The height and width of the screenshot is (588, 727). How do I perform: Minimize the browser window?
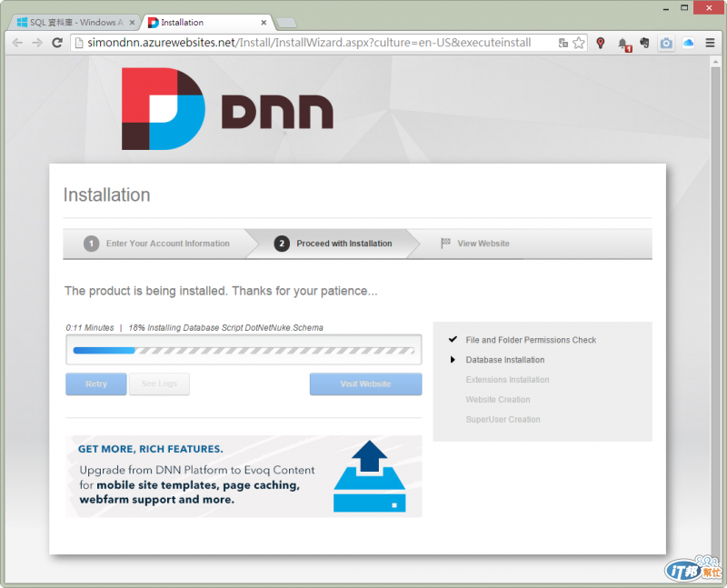pos(666,8)
